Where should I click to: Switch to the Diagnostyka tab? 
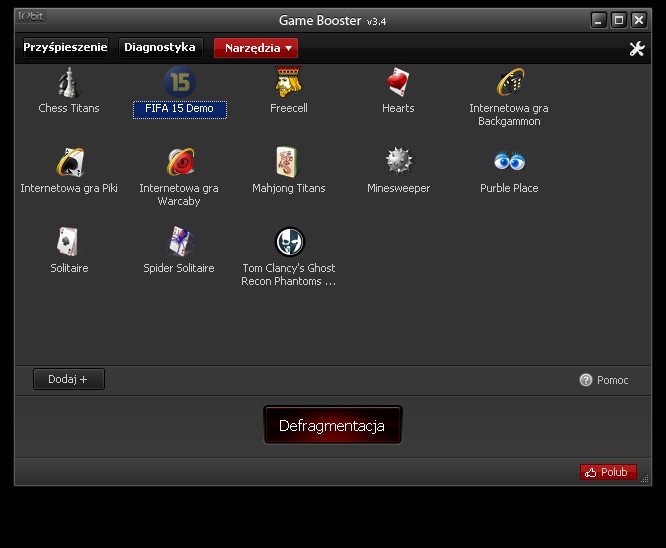click(x=160, y=47)
